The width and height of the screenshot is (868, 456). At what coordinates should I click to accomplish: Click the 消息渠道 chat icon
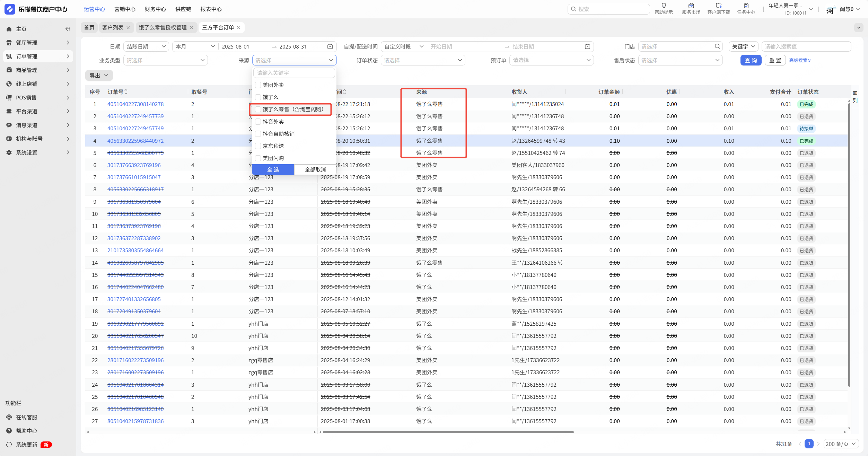(9, 125)
